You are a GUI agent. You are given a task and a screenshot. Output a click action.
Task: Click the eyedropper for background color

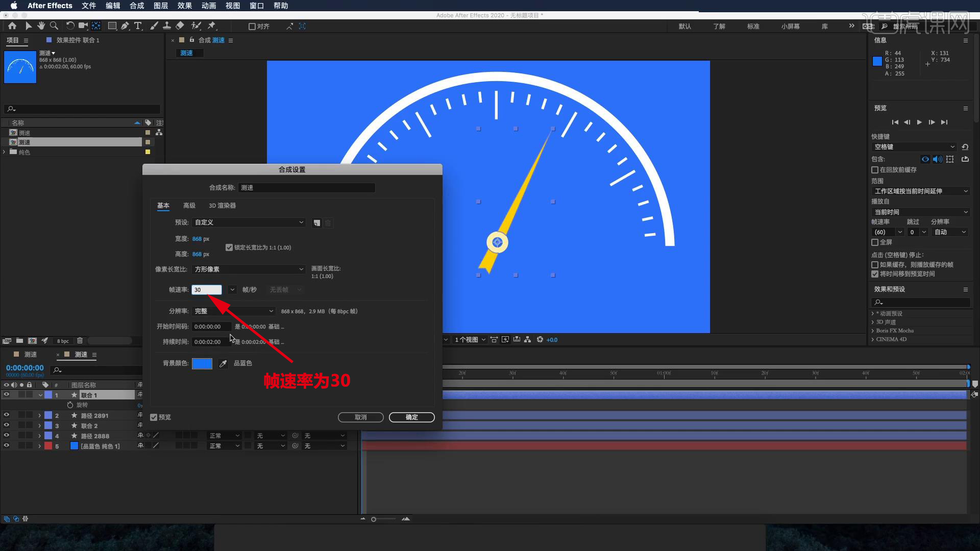[223, 364]
